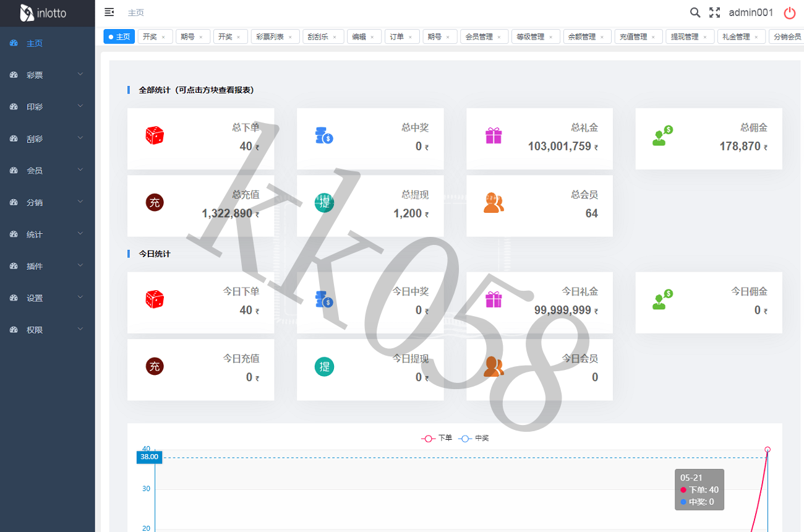Click the inlotto logo
804x532 pixels.
pyautogui.click(x=43, y=13)
